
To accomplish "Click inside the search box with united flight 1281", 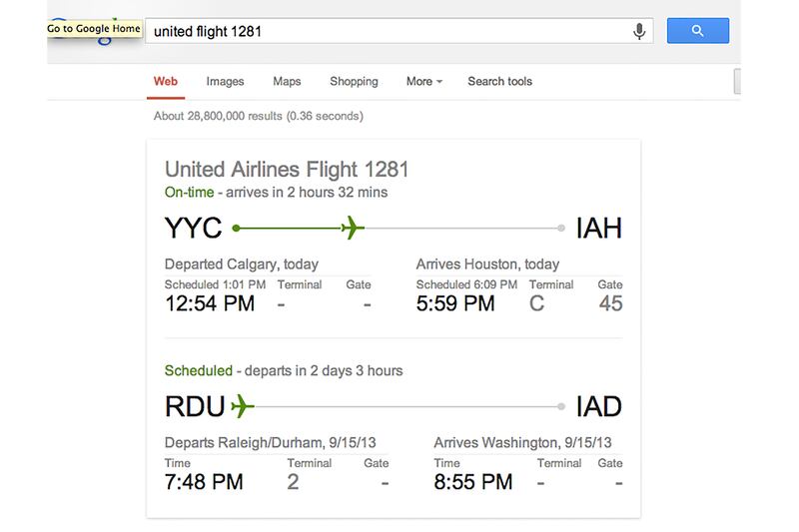I will point(390,31).
